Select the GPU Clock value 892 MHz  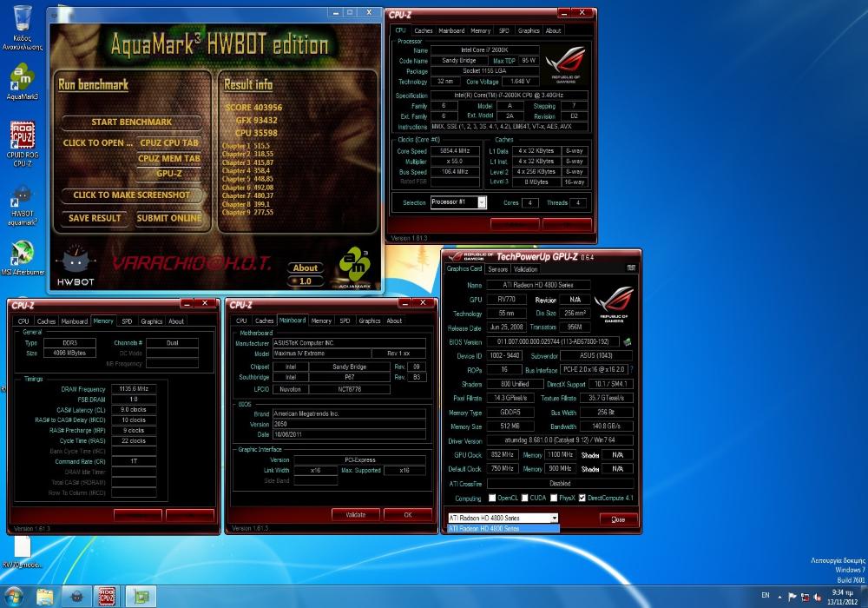click(502, 454)
